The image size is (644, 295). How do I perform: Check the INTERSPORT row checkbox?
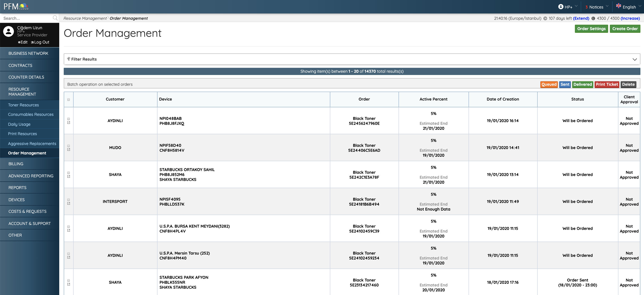click(x=68, y=200)
